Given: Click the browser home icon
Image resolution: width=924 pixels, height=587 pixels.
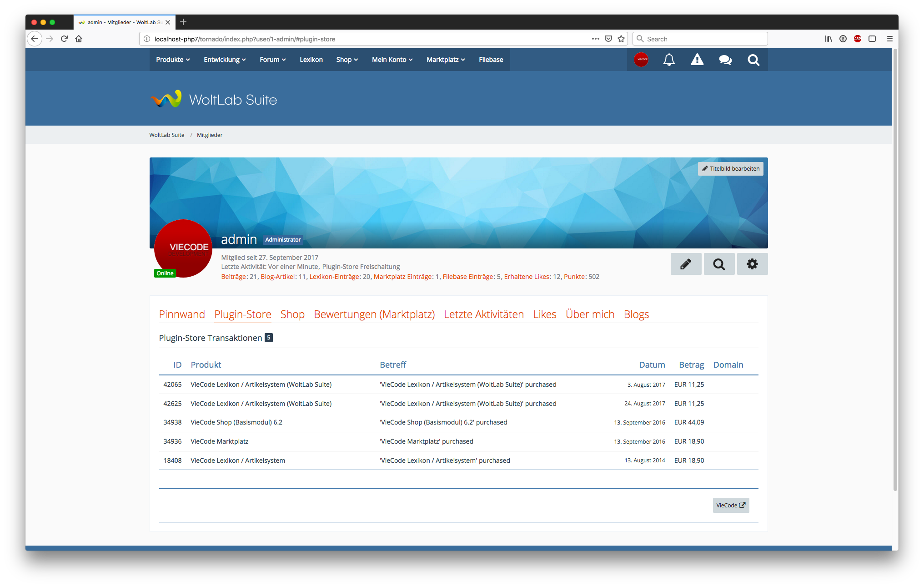Looking at the screenshot, I should pos(79,39).
